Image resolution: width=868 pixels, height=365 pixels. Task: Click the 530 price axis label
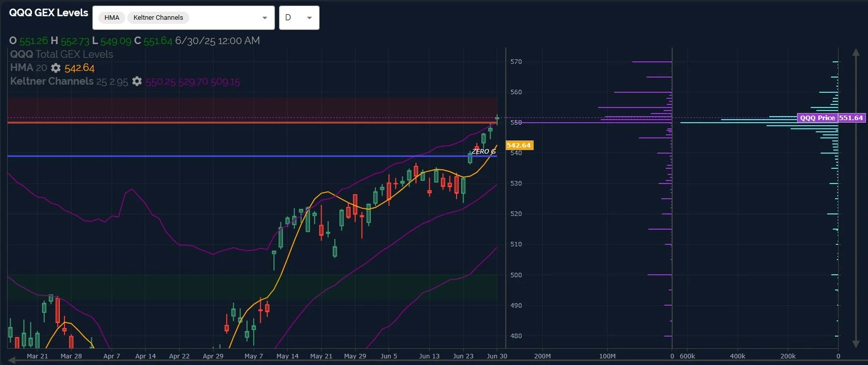(516, 184)
